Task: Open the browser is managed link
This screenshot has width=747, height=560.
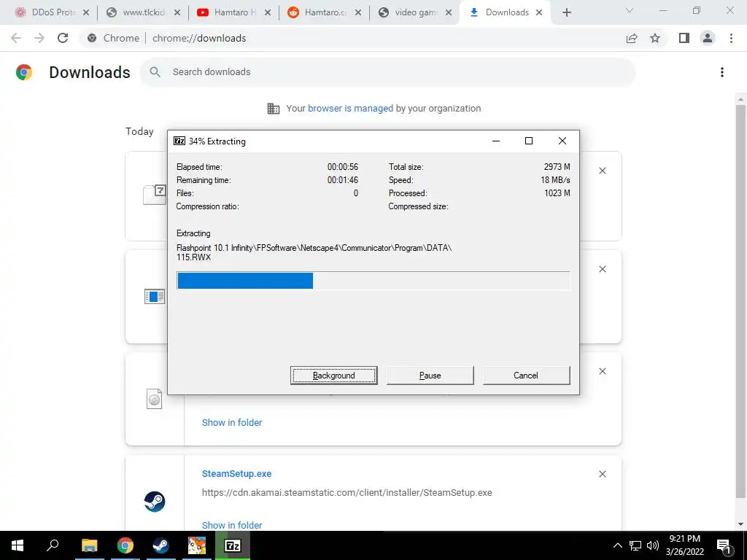Action: [350, 109]
